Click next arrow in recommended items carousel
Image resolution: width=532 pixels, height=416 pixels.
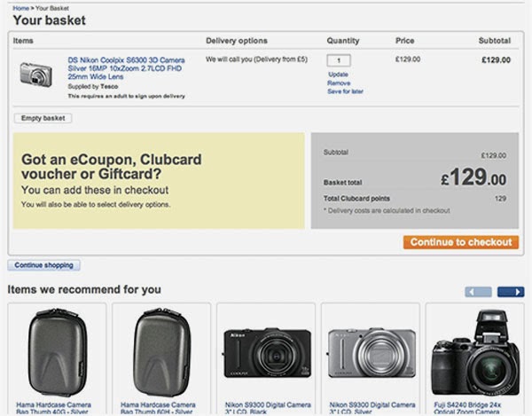click(510, 291)
